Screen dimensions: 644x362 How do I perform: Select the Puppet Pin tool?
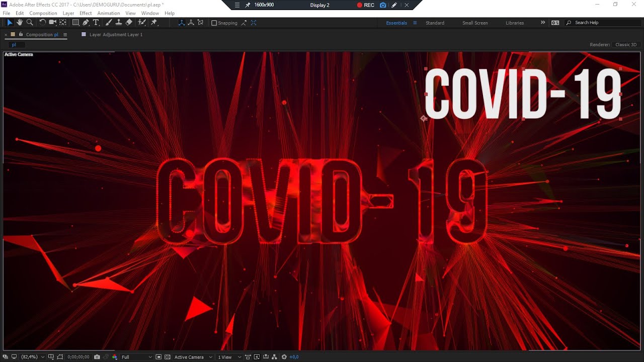point(154,23)
